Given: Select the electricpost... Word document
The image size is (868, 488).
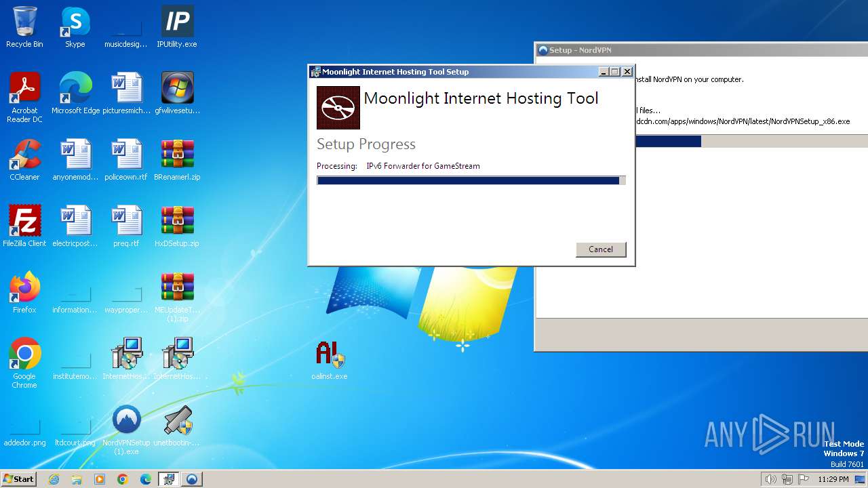Looking at the screenshot, I should [x=75, y=226].
